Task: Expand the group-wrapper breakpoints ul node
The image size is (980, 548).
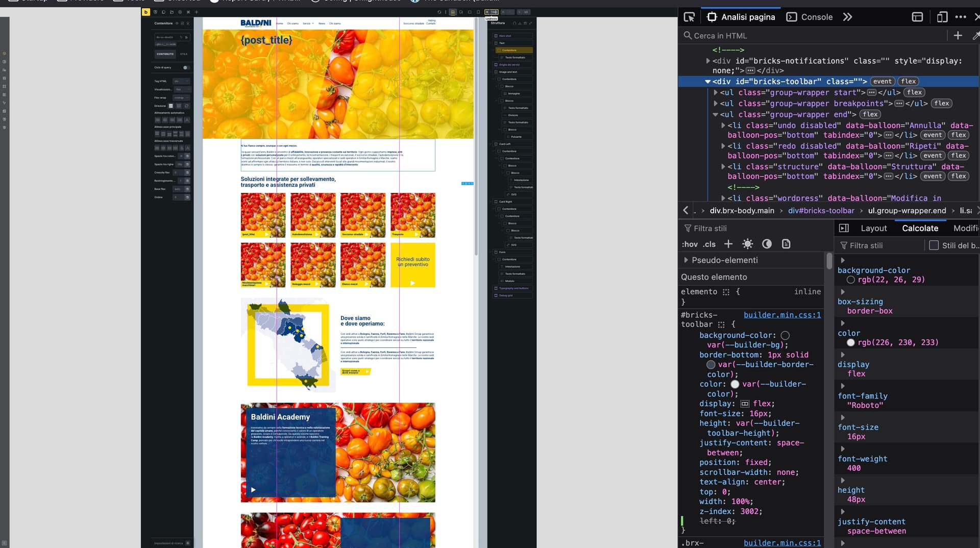Action: coord(715,104)
